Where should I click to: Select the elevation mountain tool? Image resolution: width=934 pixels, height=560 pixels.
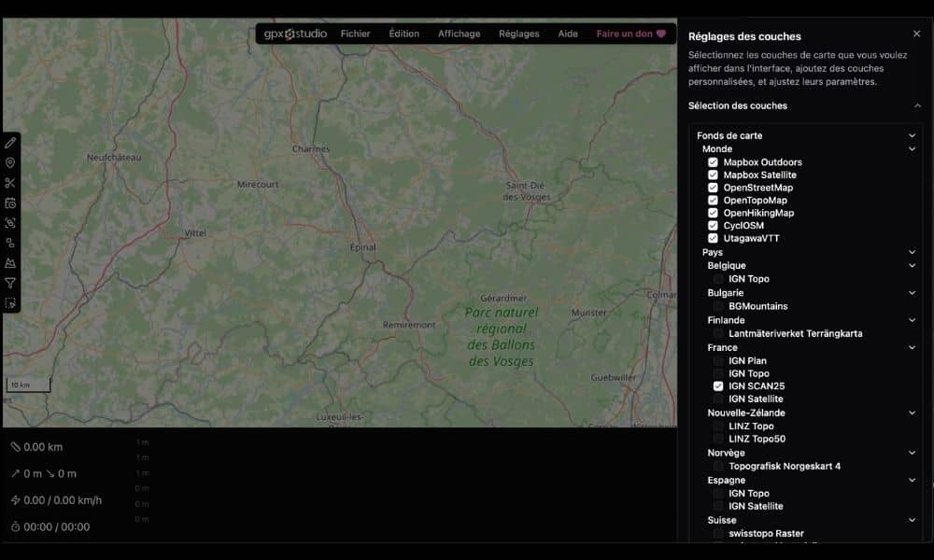(11, 263)
